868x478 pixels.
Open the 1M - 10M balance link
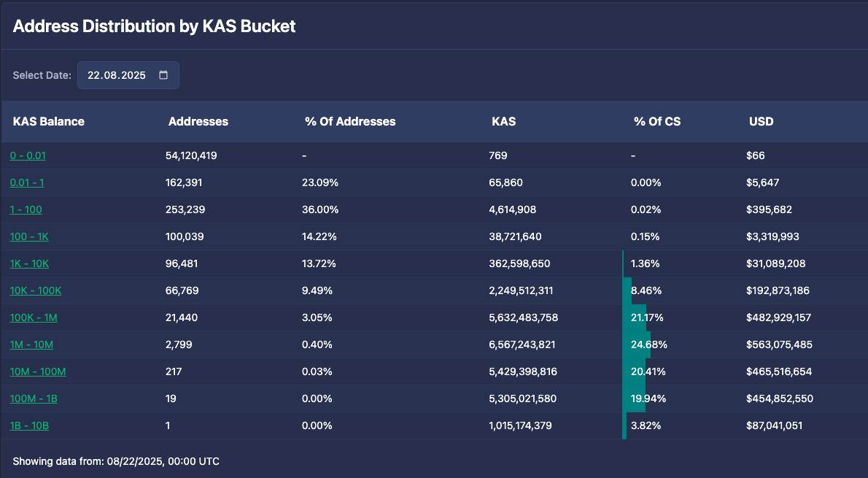31,344
